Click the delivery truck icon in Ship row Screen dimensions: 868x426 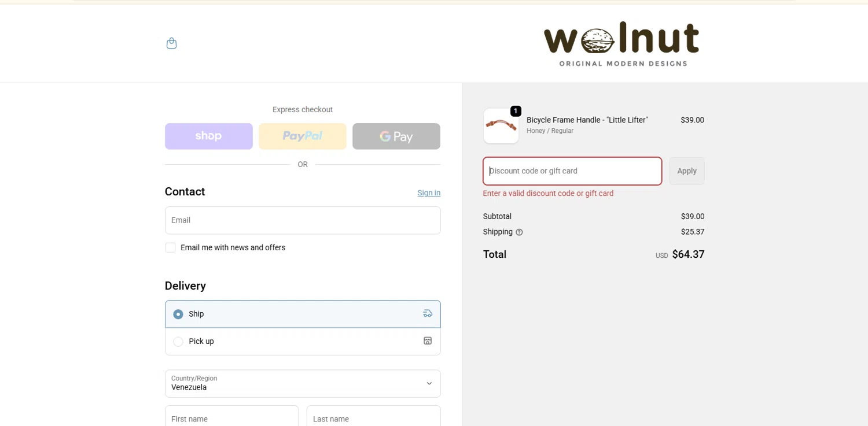click(428, 314)
